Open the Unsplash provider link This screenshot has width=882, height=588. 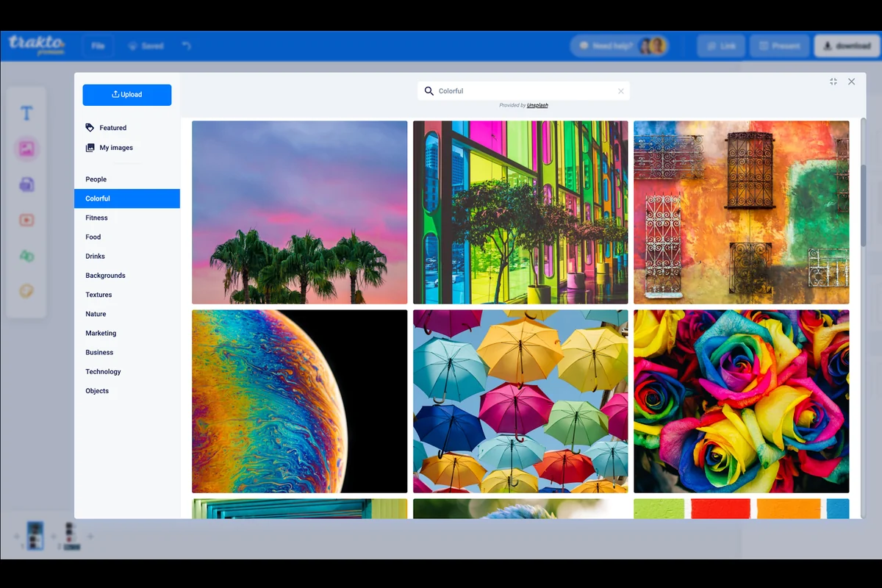(537, 105)
